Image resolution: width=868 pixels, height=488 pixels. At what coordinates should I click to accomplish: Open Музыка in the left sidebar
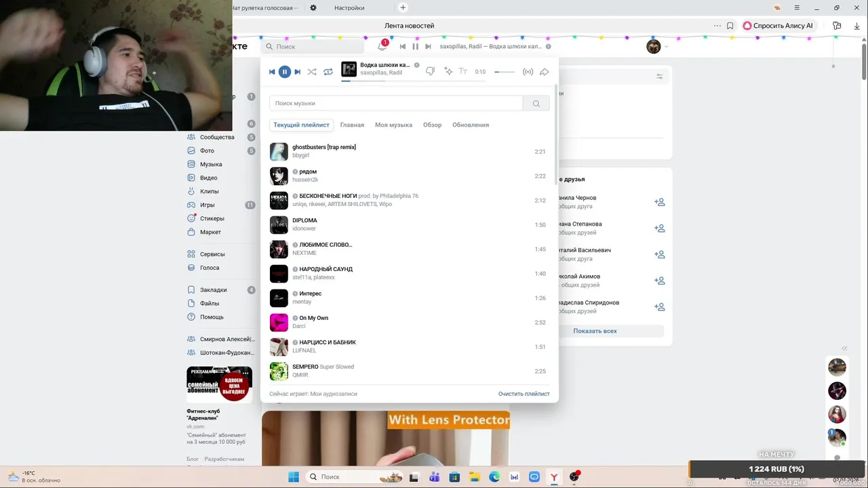click(211, 164)
